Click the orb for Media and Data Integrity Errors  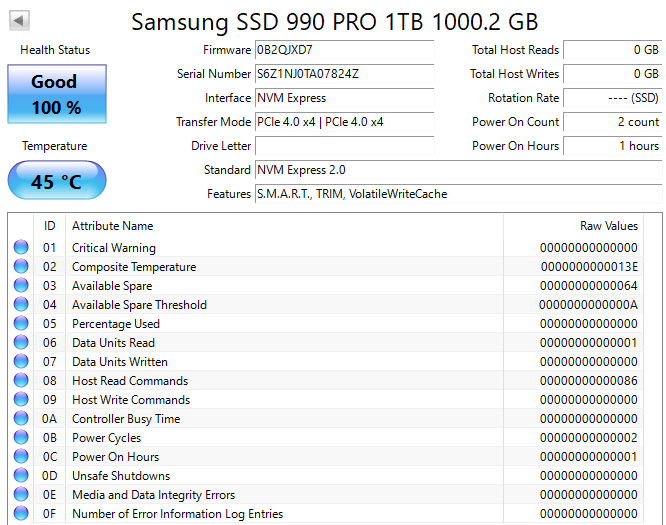[x=21, y=494]
